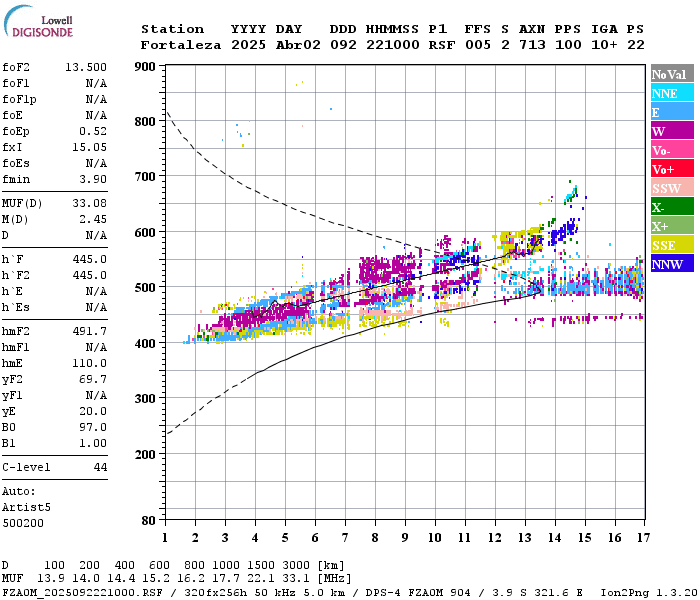Viewport: 700px width, 600px height.
Task: Click the h`Es N/A value
Action: click(96, 307)
